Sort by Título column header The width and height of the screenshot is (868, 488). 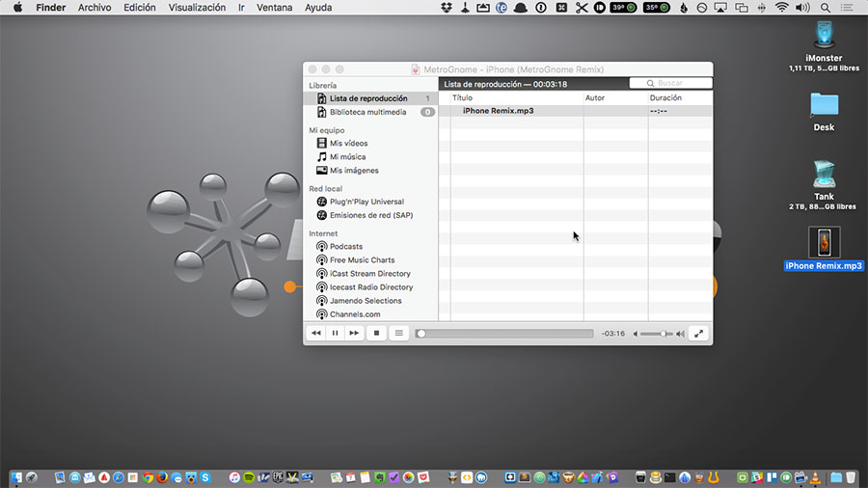pyautogui.click(x=517, y=98)
